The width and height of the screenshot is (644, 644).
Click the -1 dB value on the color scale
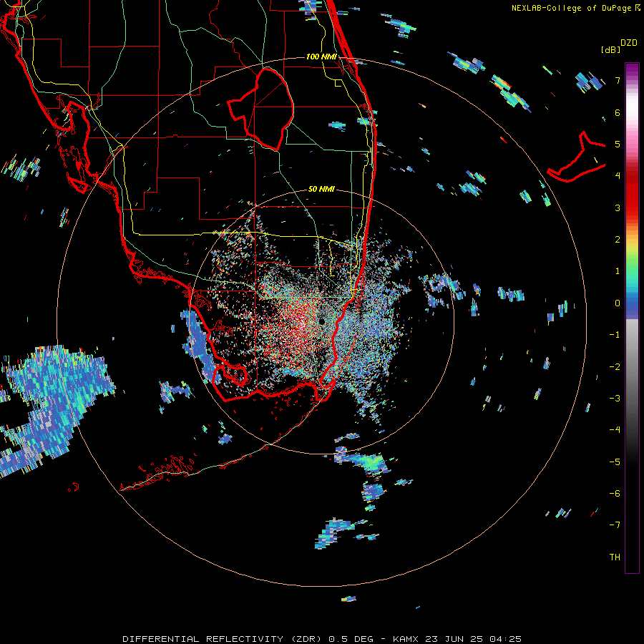point(615,335)
